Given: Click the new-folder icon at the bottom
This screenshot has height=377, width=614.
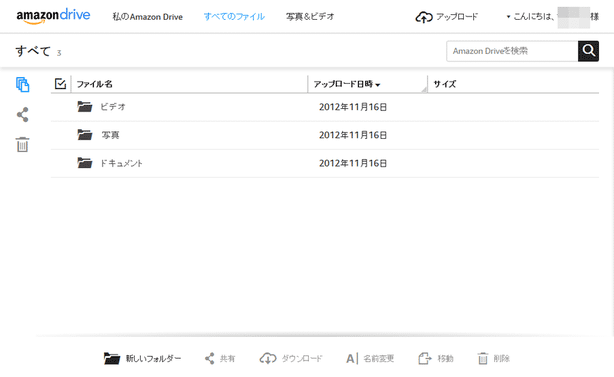Looking at the screenshot, I should coord(112,358).
